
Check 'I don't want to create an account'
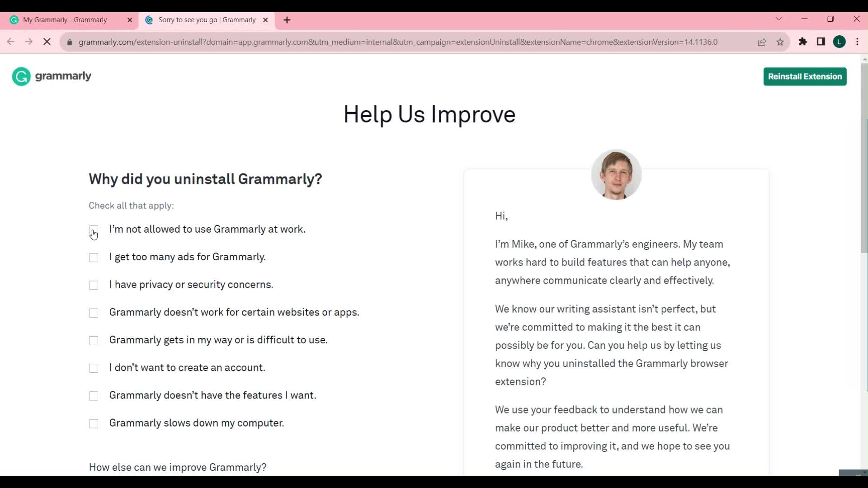click(x=94, y=368)
